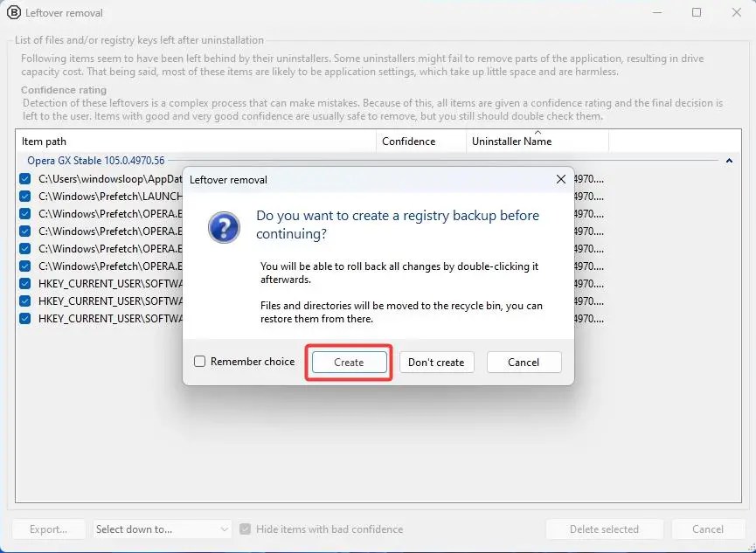
Task: Toggle Hide items with bad confidence
Action: click(x=245, y=529)
